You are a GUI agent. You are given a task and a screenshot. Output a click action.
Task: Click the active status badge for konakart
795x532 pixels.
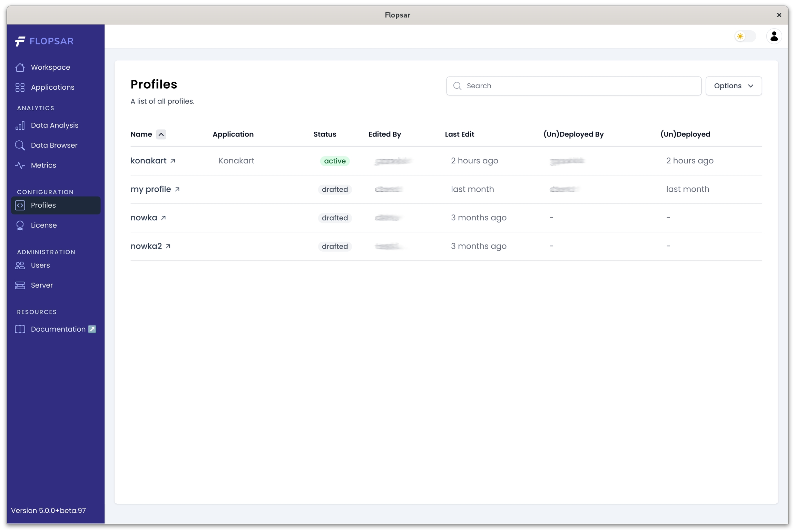point(334,161)
